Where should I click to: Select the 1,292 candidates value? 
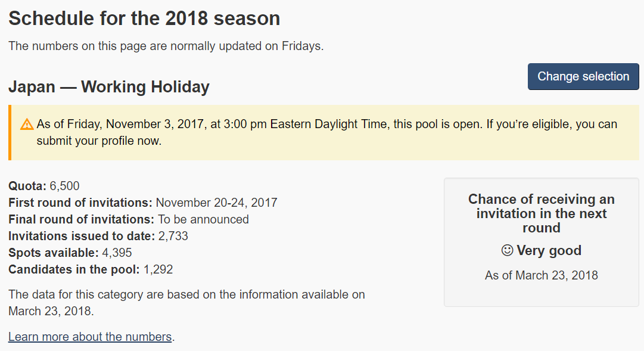click(x=158, y=269)
